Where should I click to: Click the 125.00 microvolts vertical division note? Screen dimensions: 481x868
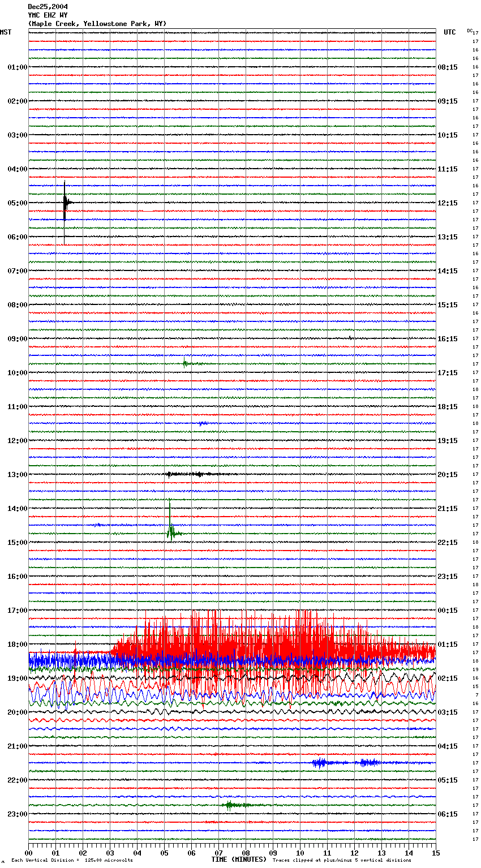[x=72, y=860]
